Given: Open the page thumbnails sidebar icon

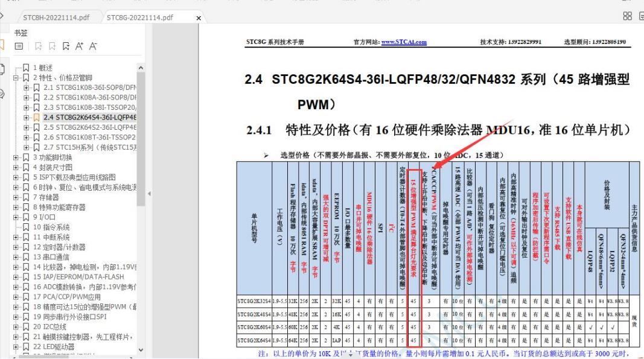Looking at the screenshot, I should point(2,69).
